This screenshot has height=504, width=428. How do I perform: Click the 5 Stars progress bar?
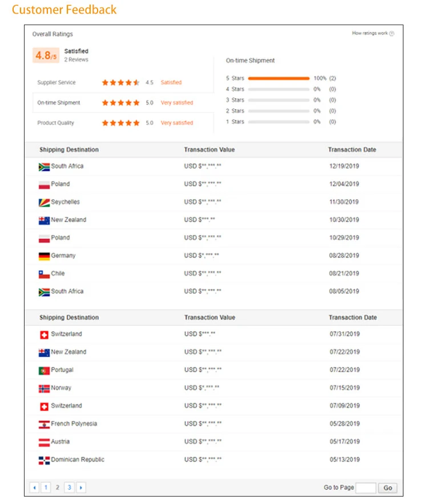(x=278, y=78)
